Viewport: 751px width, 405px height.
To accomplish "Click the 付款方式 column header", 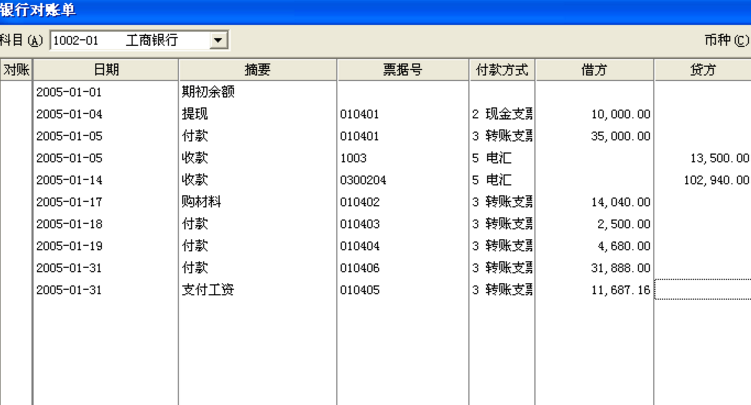I will click(502, 70).
